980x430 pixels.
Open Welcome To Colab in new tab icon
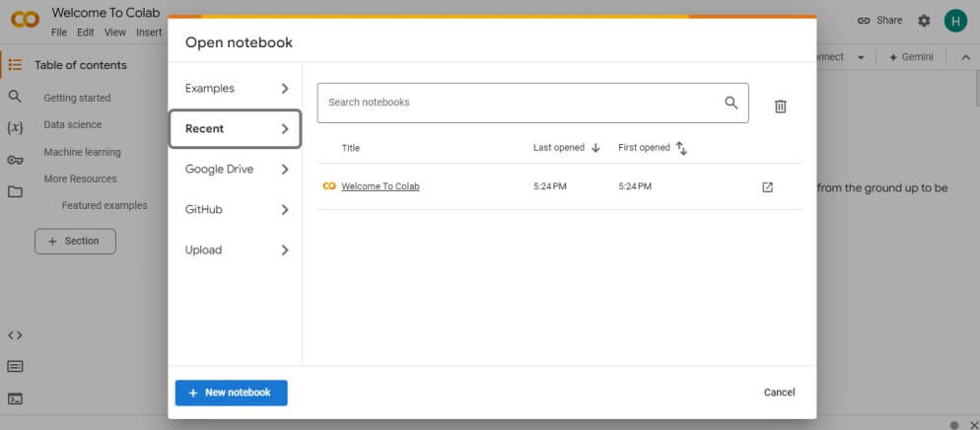tap(768, 187)
